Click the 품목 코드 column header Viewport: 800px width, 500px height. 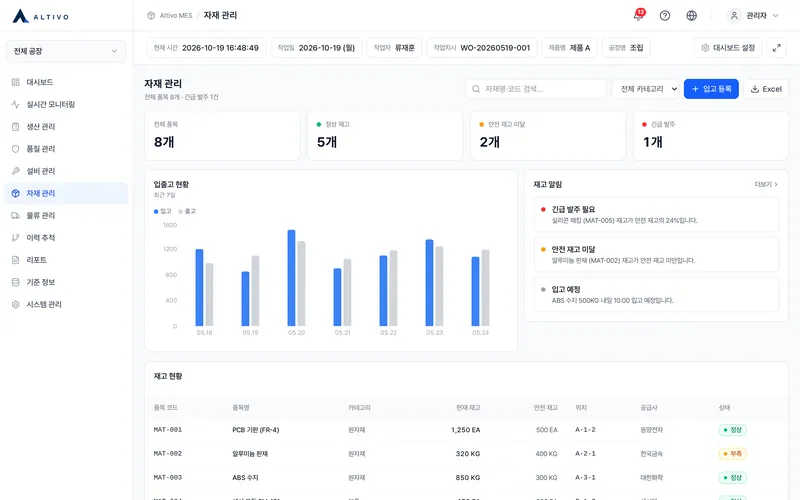pyautogui.click(x=166, y=408)
